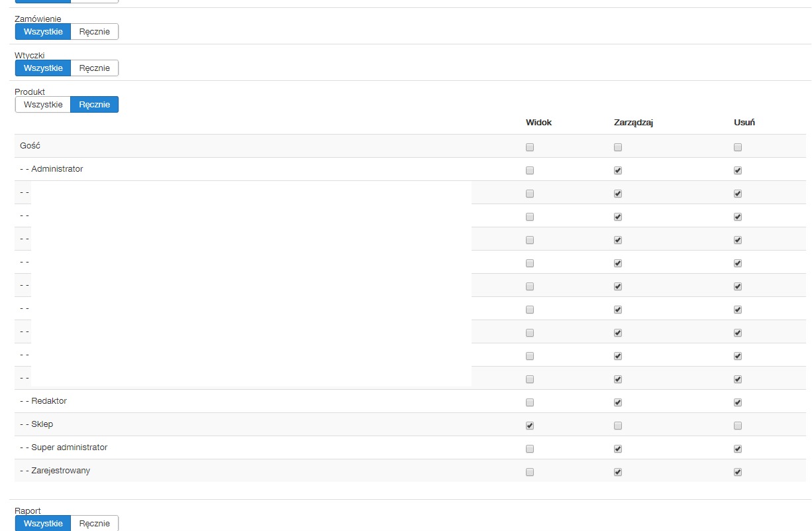Viewport: 812px width, 531px height.
Task: Click the Administrator group label
Action: [x=57, y=169]
